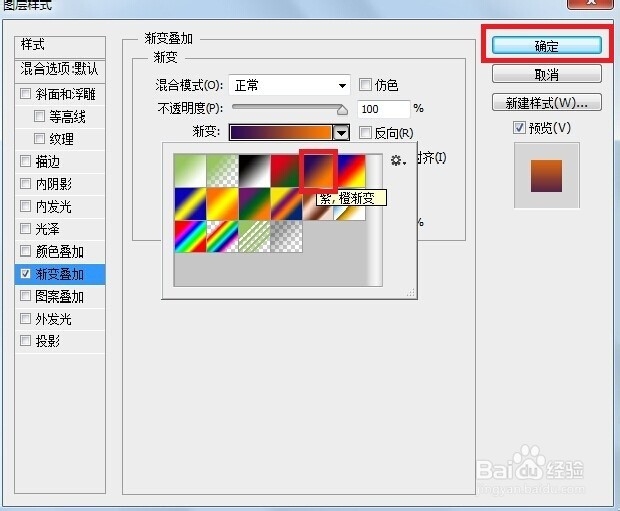
Task: Enable the 光泽 checkbox
Action: 25,229
